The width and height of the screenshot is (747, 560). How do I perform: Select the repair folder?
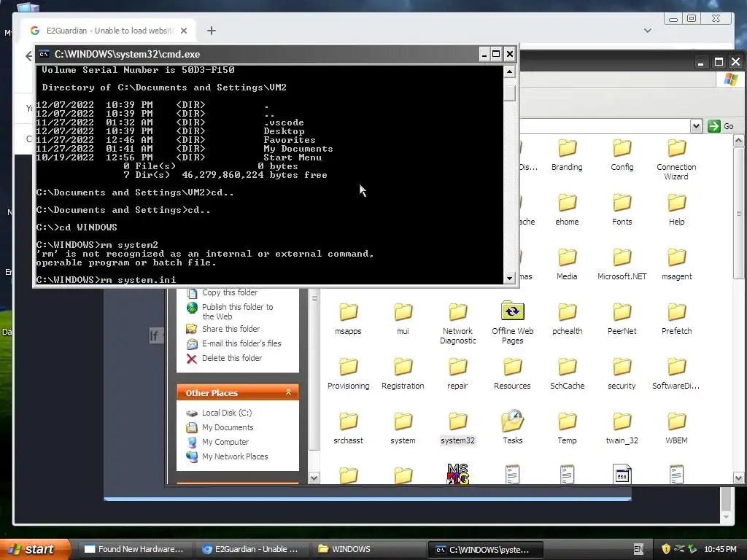click(x=457, y=373)
